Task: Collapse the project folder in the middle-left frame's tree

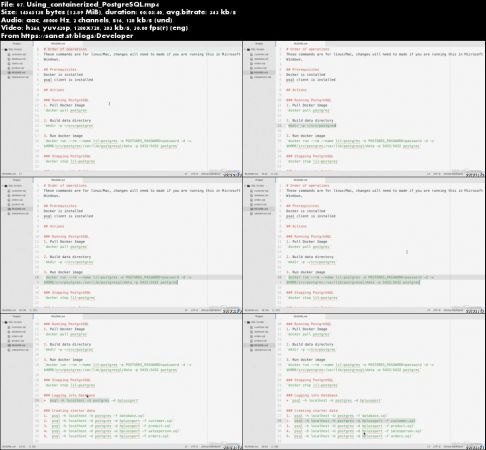Action: point(15,186)
